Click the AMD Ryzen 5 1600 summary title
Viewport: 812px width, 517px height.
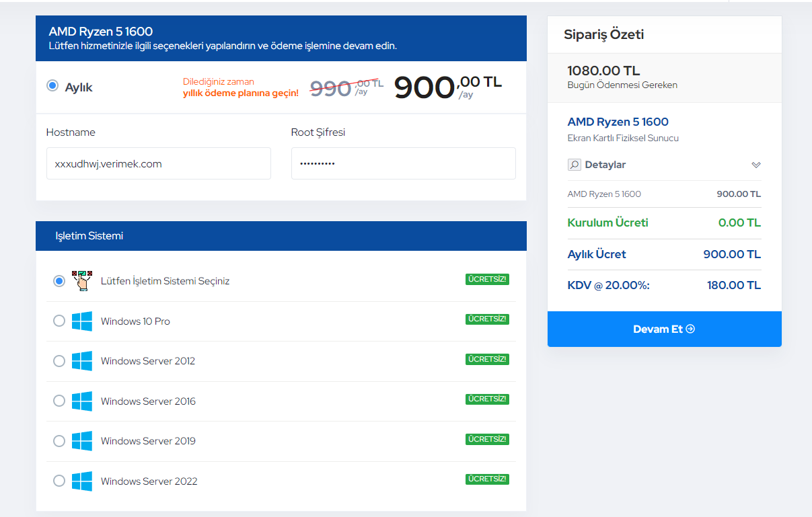[618, 122]
